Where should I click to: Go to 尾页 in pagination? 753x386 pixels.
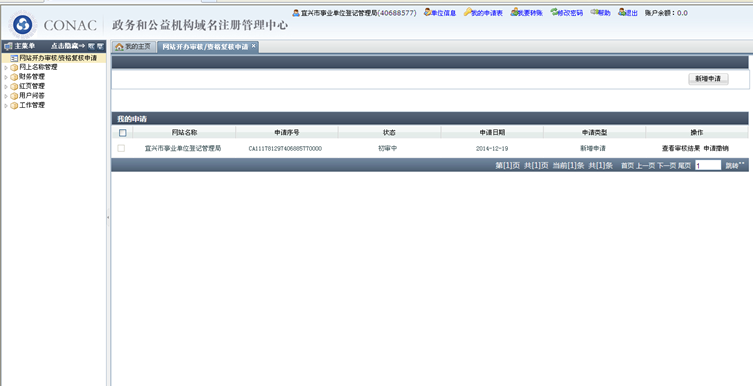click(x=684, y=166)
